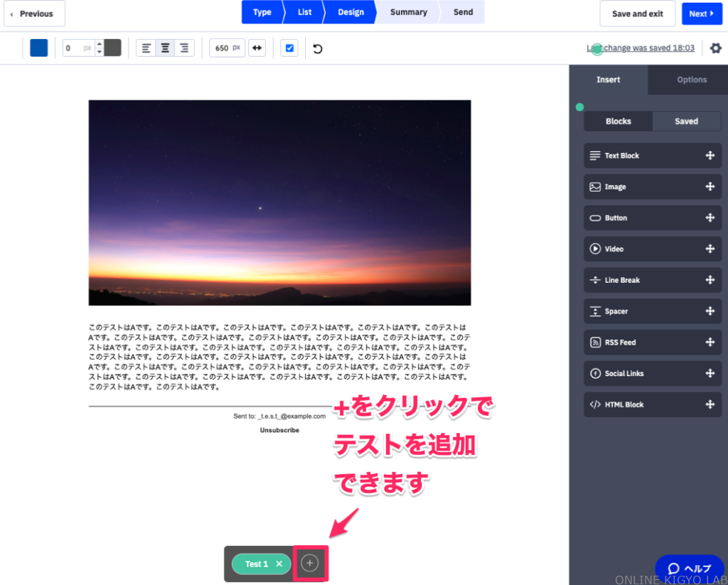Click the align right icon
Viewport: 728px width, 585px height.
pyautogui.click(x=184, y=48)
